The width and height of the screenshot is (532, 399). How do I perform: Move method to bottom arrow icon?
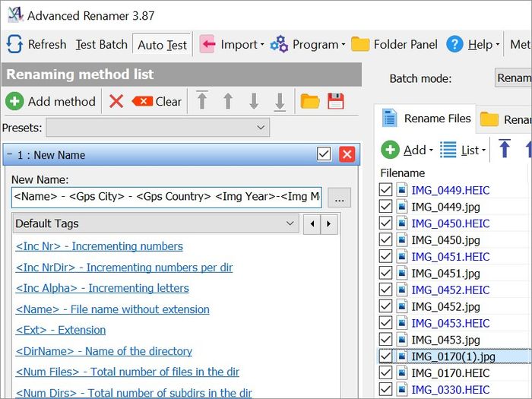coord(280,101)
